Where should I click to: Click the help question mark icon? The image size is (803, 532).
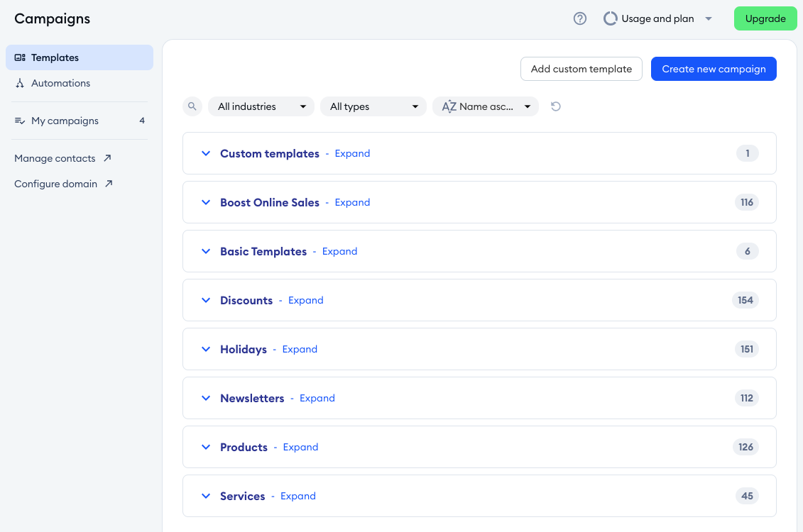click(x=580, y=19)
